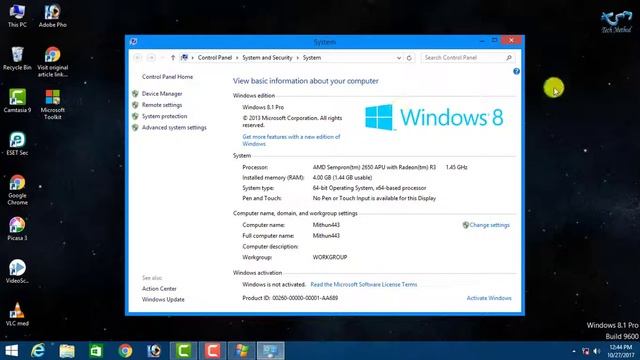Select the AMD Sempron processor text
This screenshot has width=640, height=360.
[374, 167]
